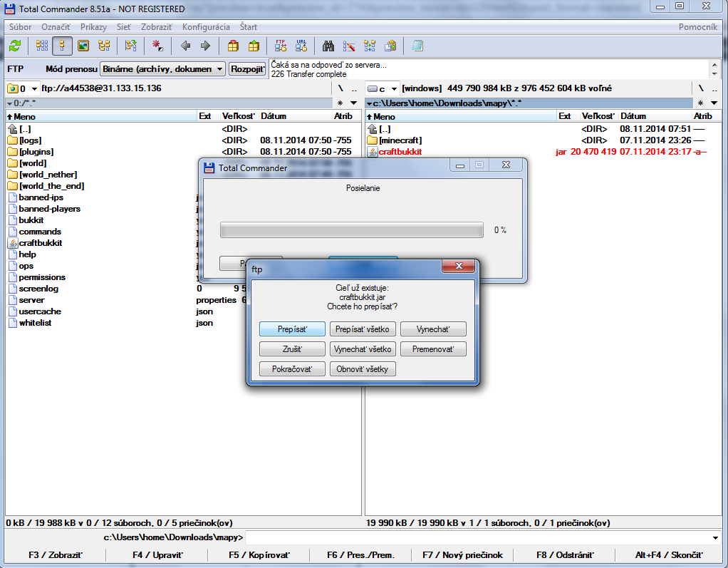Open right panel directory history arrow
This screenshot has width=728, height=568.
(x=714, y=103)
